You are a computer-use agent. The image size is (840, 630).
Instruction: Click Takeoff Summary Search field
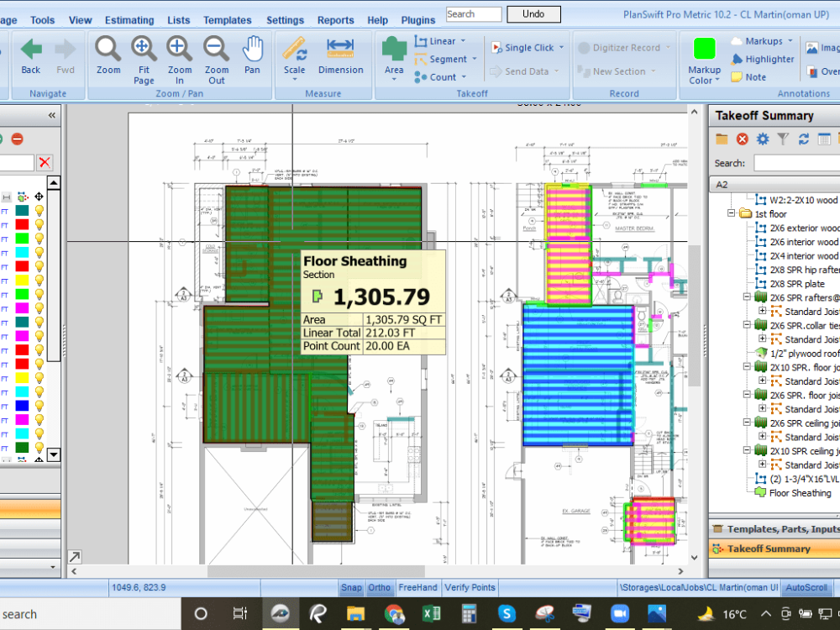coord(796,163)
